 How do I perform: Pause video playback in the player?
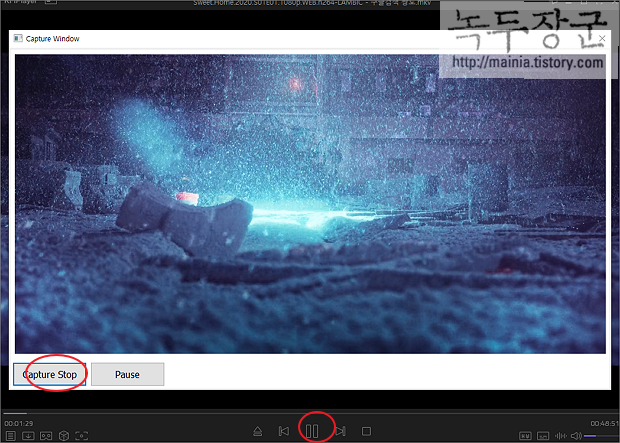(x=312, y=431)
